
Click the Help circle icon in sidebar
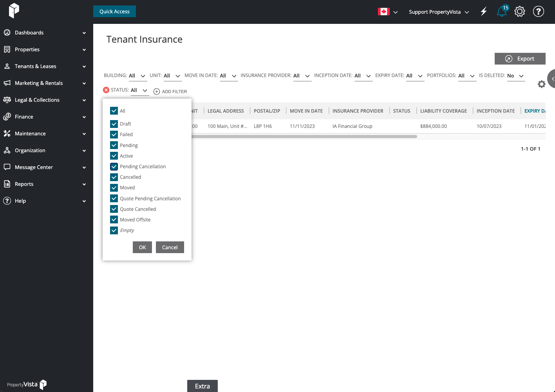pos(7,201)
